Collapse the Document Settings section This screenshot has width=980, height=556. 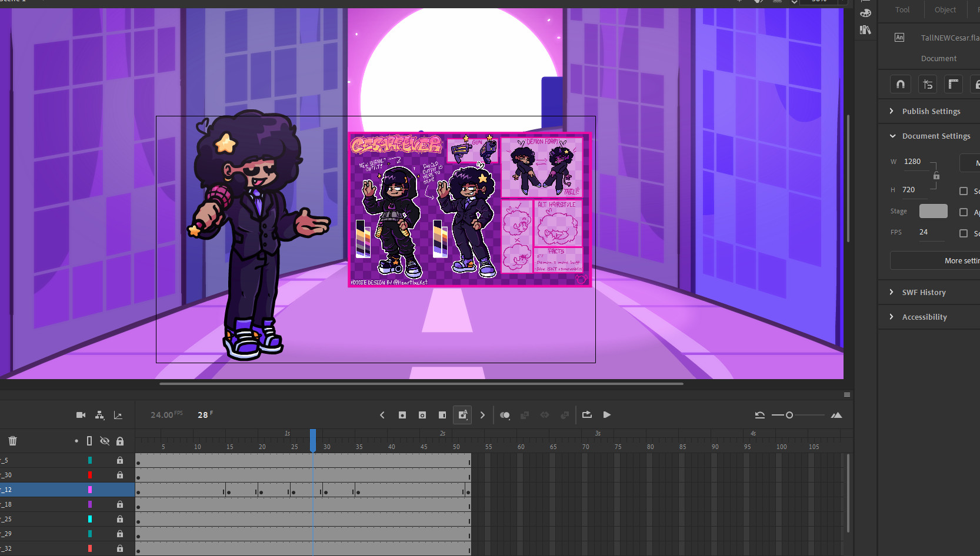click(893, 136)
